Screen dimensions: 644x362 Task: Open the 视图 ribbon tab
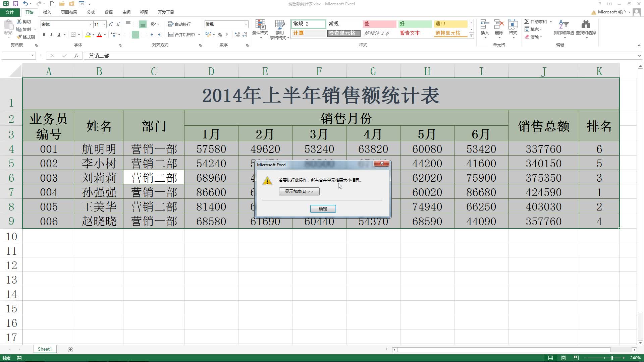(144, 12)
